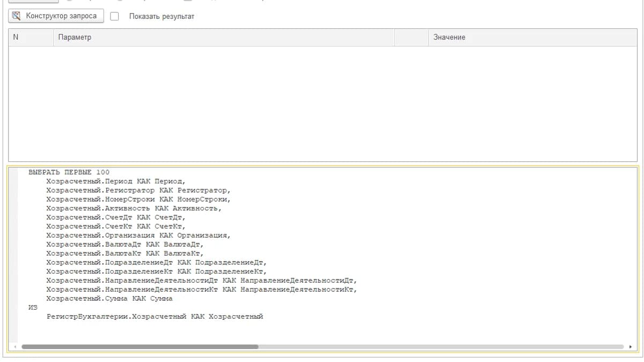Click the Значение column header

tap(532, 38)
